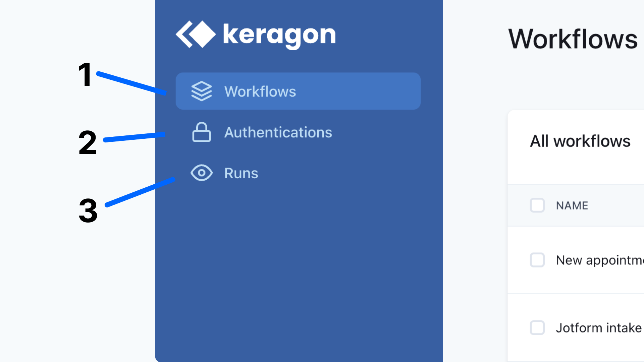Image resolution: width=644 pixels, height=362 pixels.
Task: Tick the New appointment workflow checkbox
Action: (x=537, y=260)
